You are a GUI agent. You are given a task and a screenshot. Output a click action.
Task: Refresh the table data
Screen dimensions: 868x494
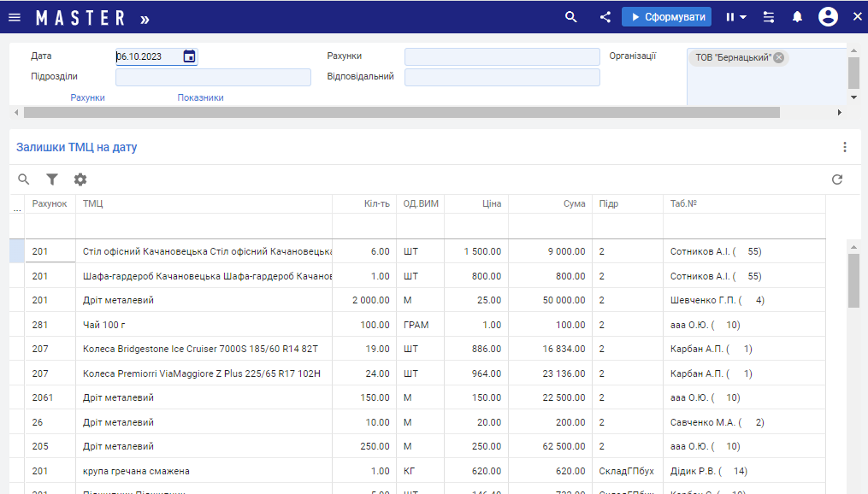(837, 179)
